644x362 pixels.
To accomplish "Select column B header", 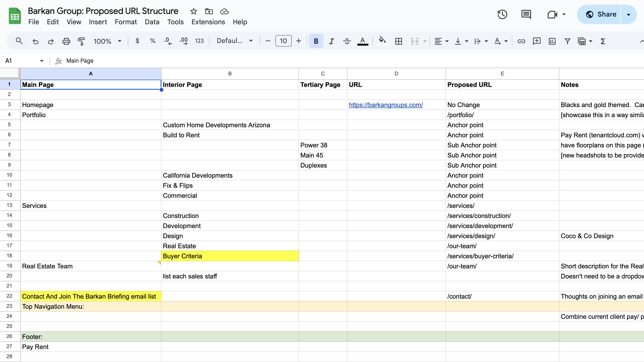I will point(230,74).
